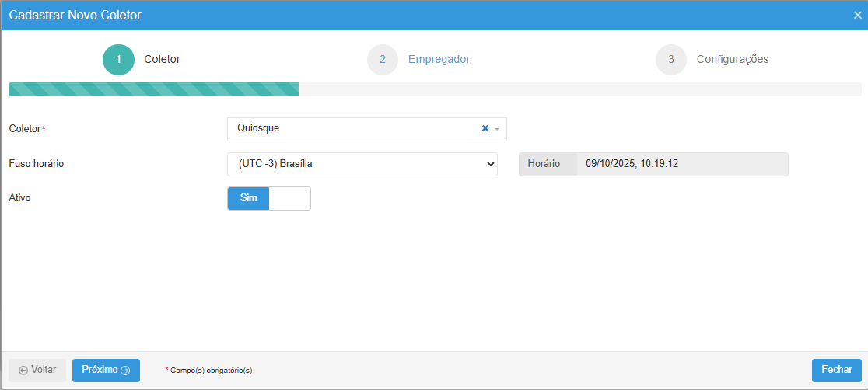Select the Coletor step label
This screenshot has height=390, width=868.
pyautogui.click(x=162, y=60)
